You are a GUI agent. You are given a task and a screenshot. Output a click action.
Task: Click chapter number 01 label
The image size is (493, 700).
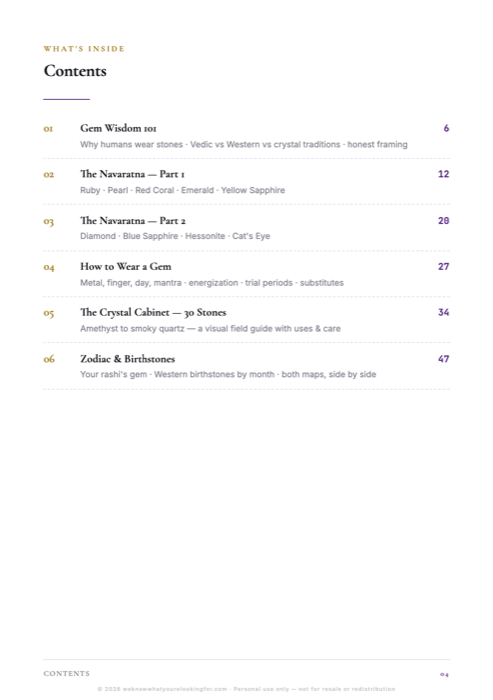pos(48,129)
